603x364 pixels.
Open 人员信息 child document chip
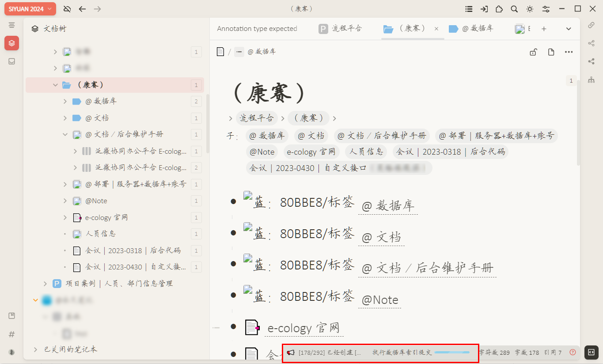point(366,152)
